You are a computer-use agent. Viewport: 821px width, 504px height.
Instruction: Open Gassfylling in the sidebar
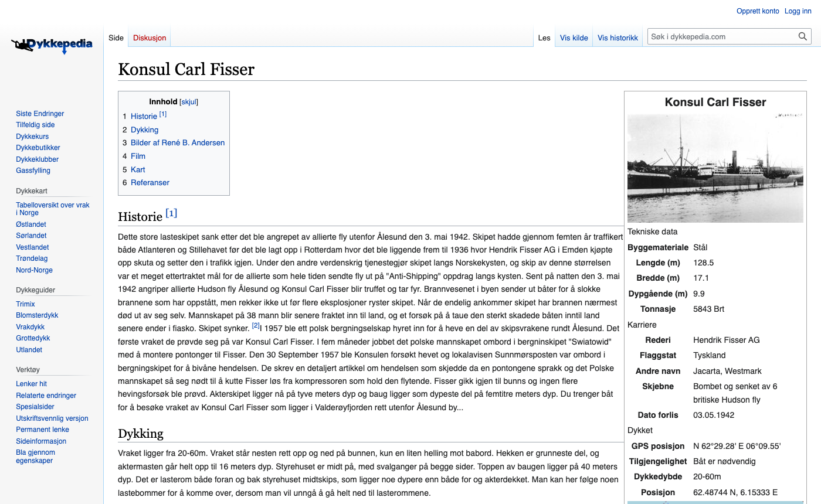point(33,171)
